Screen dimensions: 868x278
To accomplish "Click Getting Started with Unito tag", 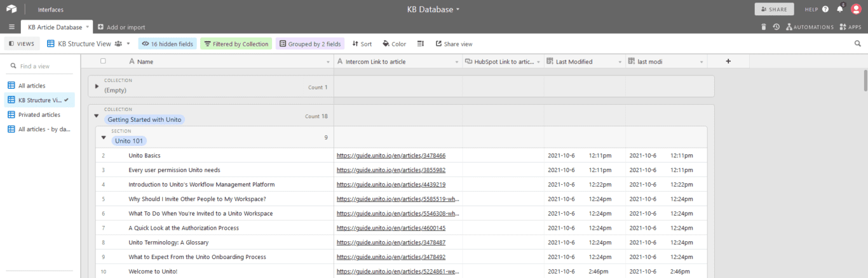I will pyautogui.click(x=144, y=119).
